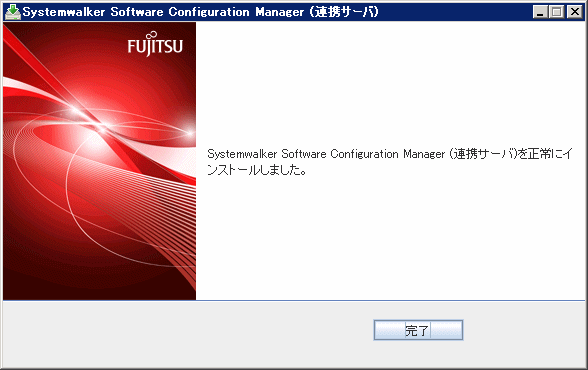The width and height of the screenshot is (588, 370).
Task: Click the installation success message text
Action: tap(390, 162)
